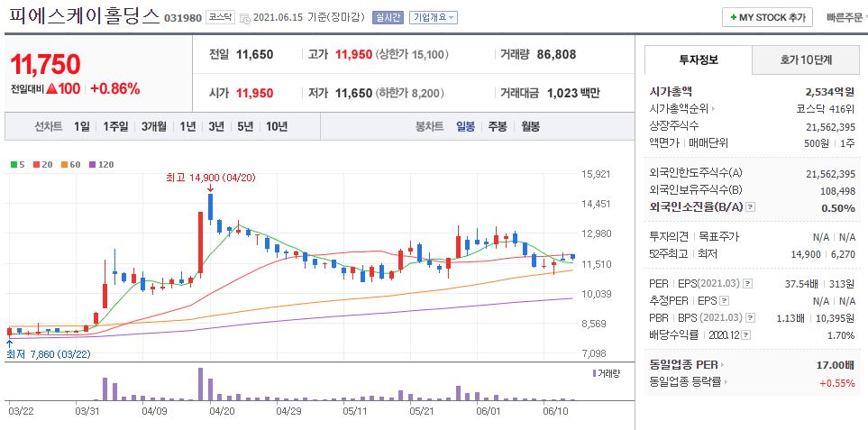Click the stock code 031980
Screen dimensions: 868x430
183,18
